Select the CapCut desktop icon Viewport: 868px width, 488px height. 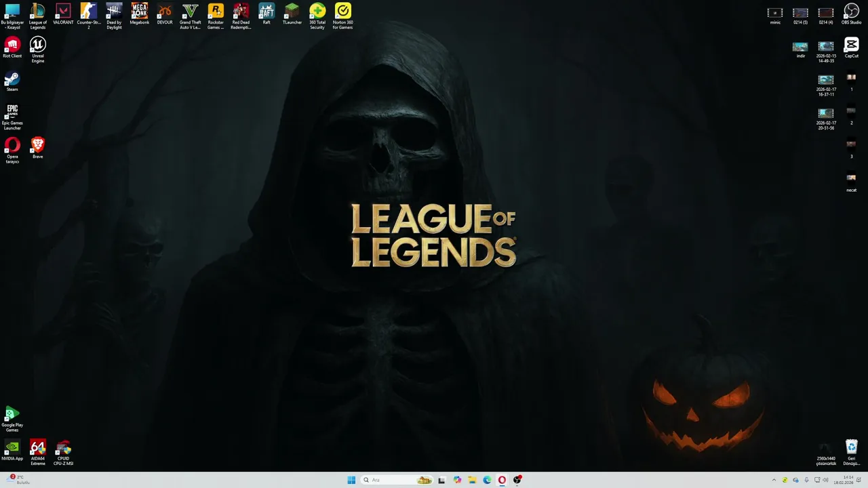coord(851,48)
